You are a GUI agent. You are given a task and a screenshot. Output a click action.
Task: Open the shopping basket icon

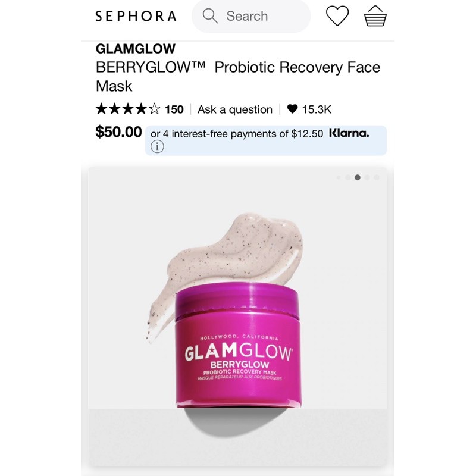pos(375,16)
